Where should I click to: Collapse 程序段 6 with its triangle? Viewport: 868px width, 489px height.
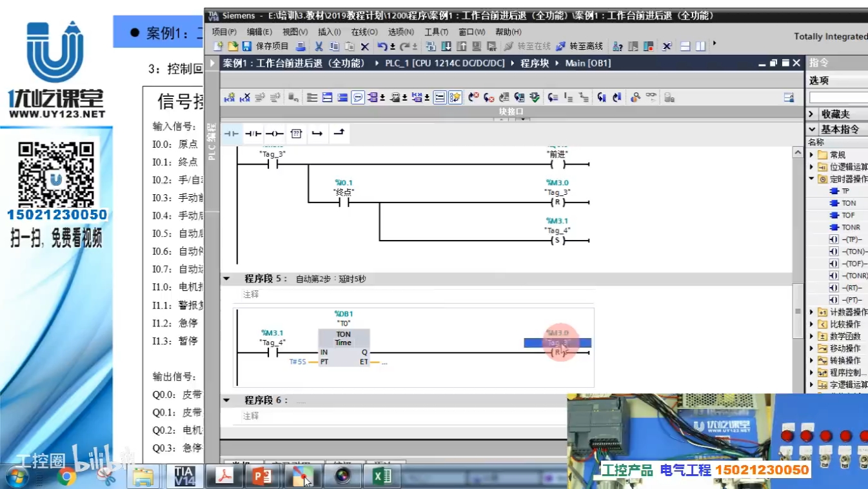click(227, 400)
